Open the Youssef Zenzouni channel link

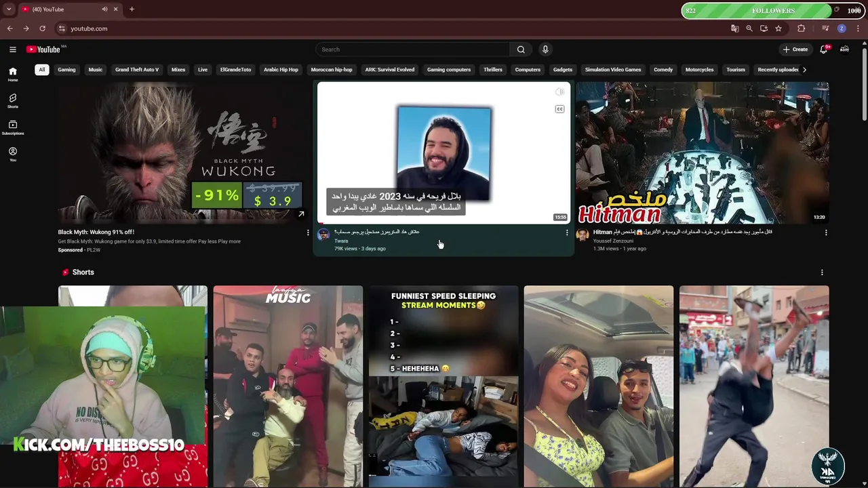tap(613, 241)
